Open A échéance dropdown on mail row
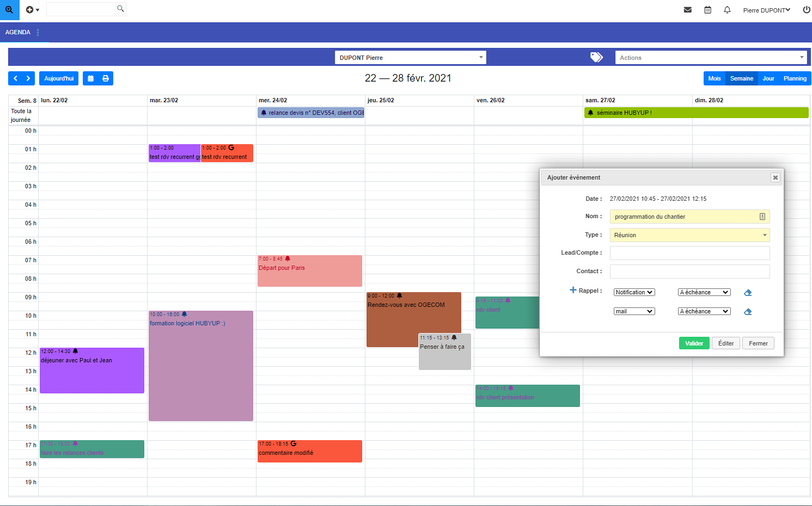 tap(704, 311)
